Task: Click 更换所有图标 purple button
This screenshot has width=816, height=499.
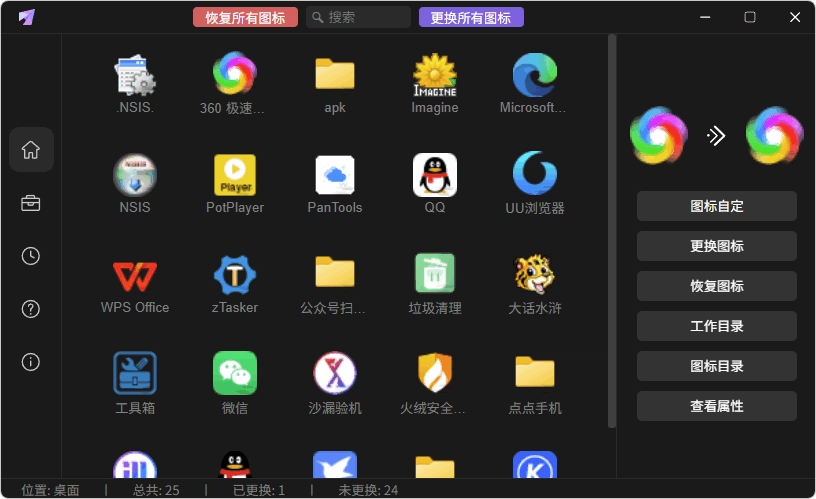Action: click(x=471, y=18)
